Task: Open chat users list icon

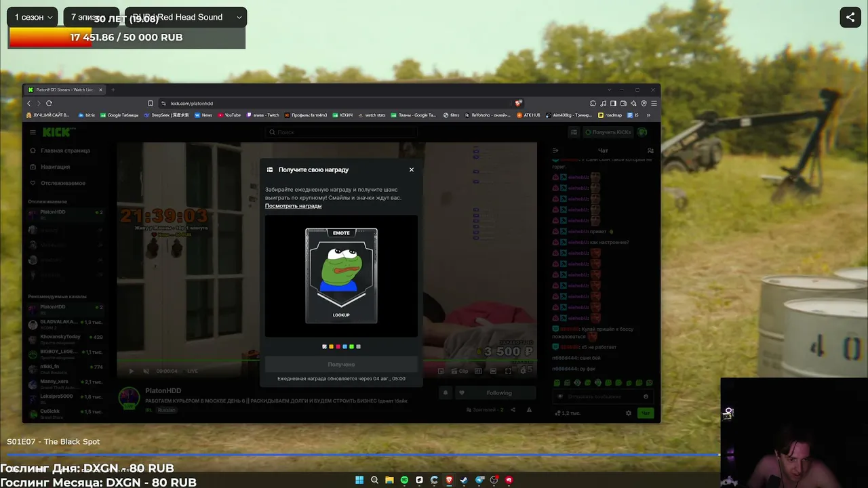Action: pos(650,150)
